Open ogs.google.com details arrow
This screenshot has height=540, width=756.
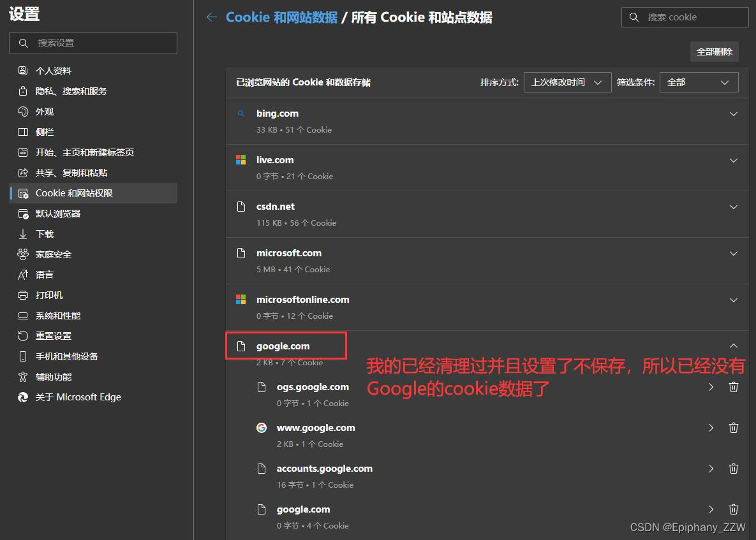click(711, 387)
